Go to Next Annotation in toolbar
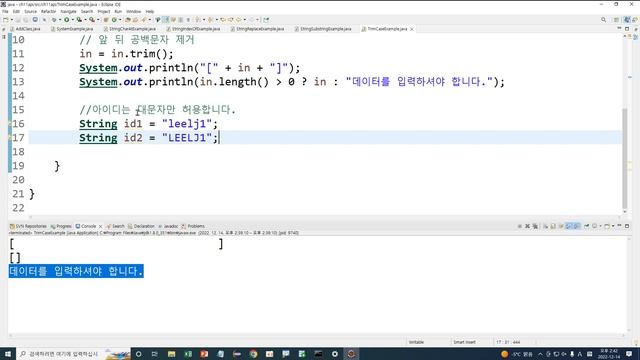640x360 pixels. (x=198, y=20)
